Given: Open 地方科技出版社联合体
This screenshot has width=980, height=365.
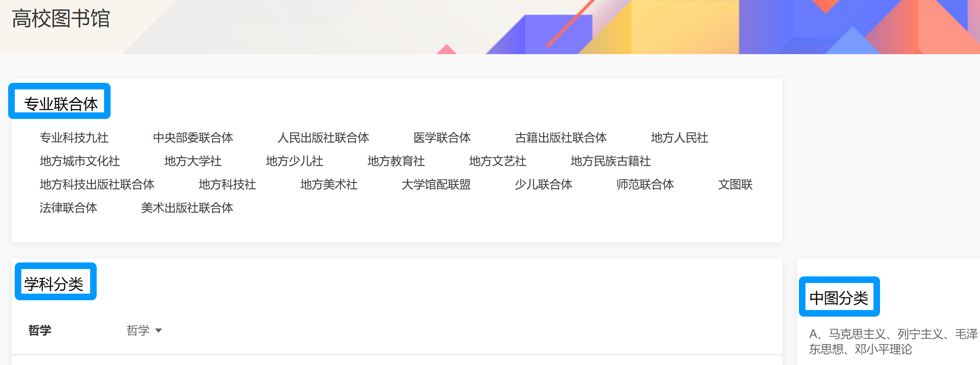Looking at the screenshot, I should pos(97,185).
